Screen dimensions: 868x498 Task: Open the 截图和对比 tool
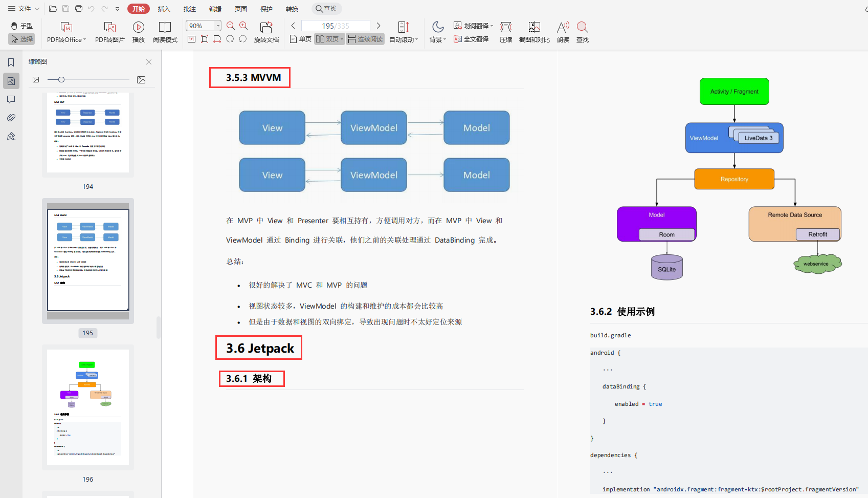click(x=534, y=27)
